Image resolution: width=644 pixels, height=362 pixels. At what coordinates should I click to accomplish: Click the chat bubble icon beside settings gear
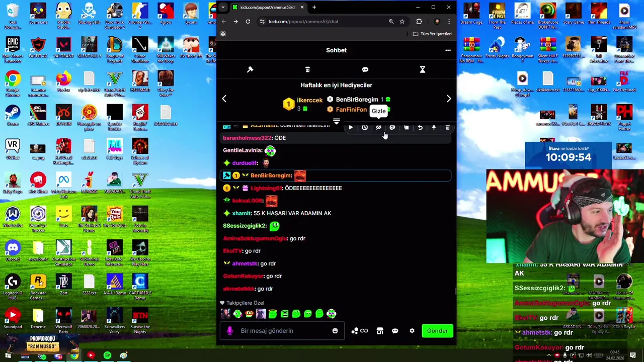tap(395, 331)
